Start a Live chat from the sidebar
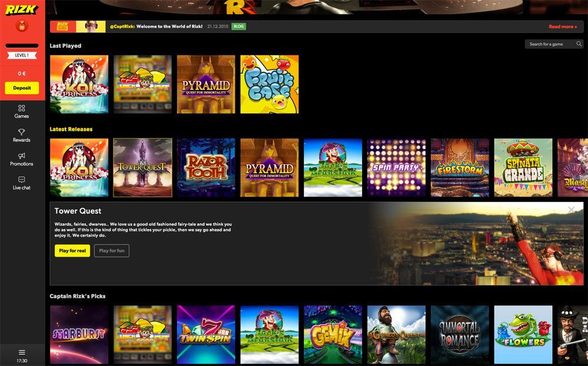 tap(22, 183)
